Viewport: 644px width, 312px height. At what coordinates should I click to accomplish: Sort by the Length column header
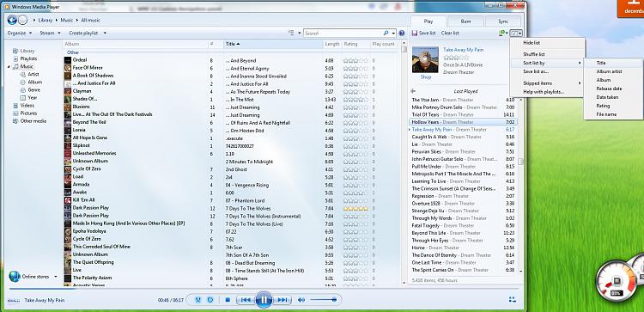pos(331,44)
